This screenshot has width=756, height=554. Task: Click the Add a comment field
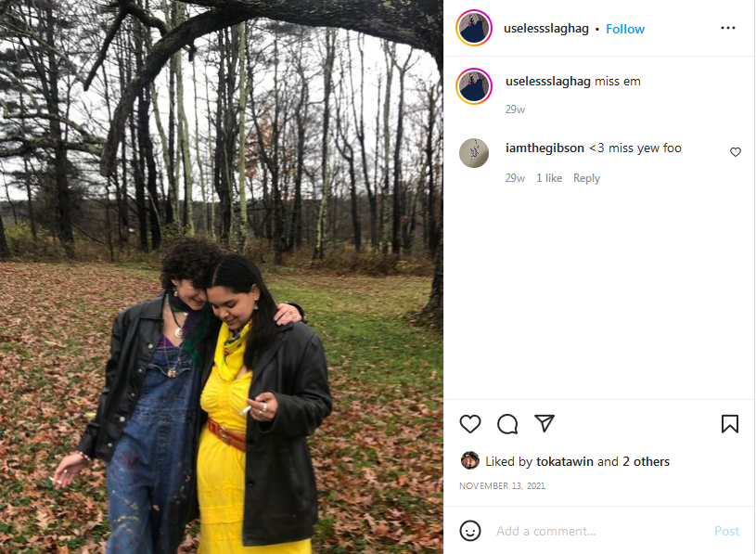click(598, 531)
